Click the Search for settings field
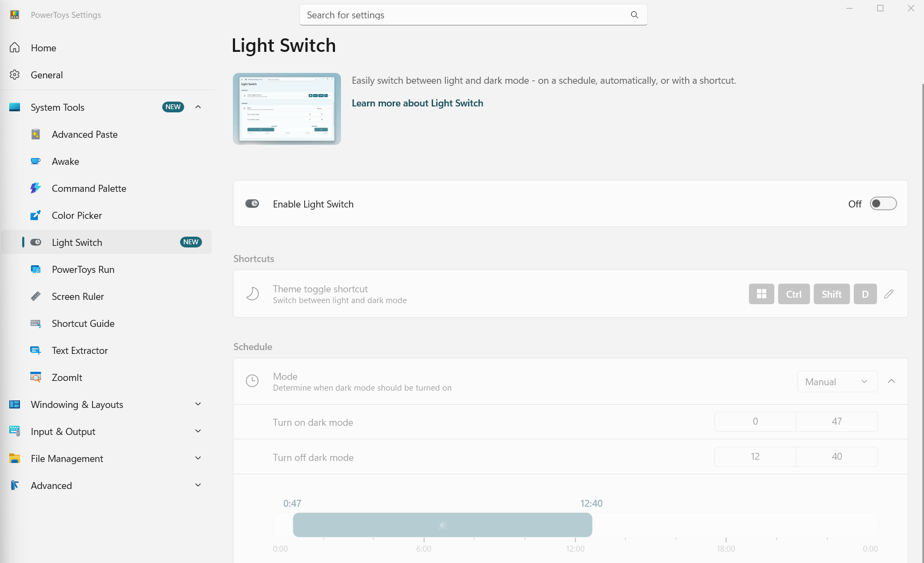 coord(473,15)
